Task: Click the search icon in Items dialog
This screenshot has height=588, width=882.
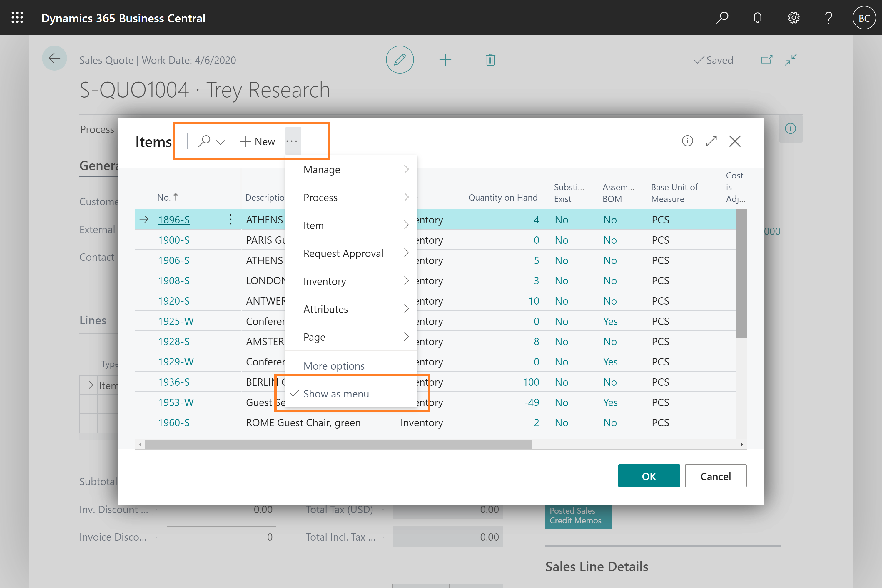Action: coord(203,141)
